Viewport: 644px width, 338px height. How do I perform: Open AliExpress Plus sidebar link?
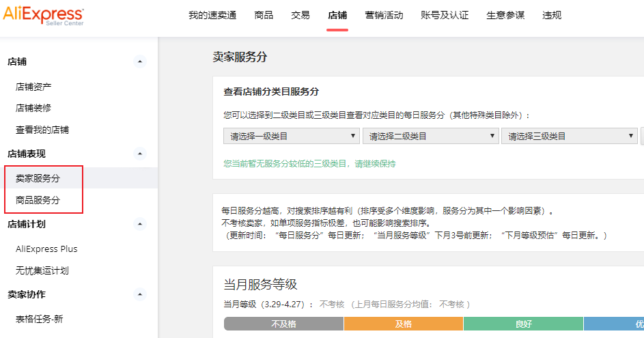[x=46, y=249]
